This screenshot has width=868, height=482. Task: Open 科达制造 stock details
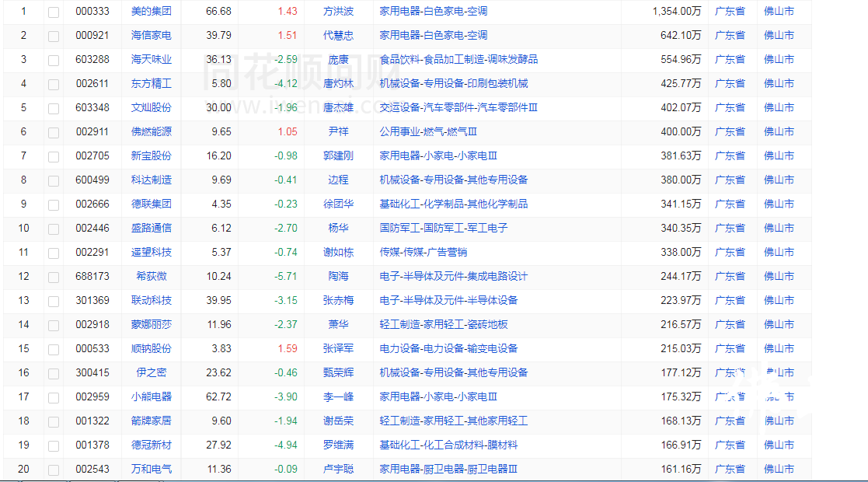pos(151,180)
